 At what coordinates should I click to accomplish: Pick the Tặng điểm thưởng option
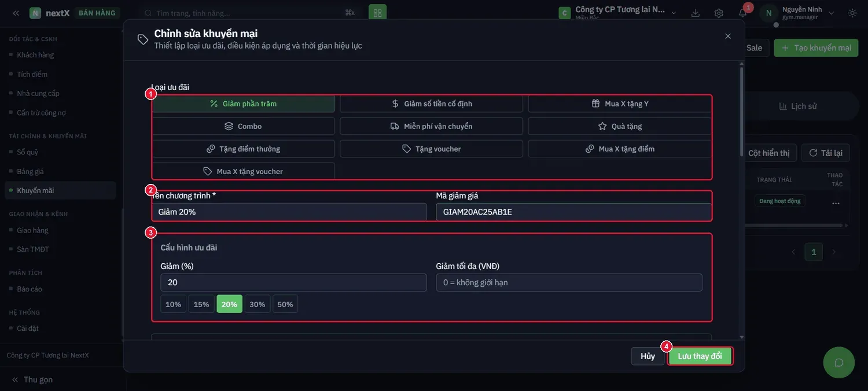coord(244,149)
